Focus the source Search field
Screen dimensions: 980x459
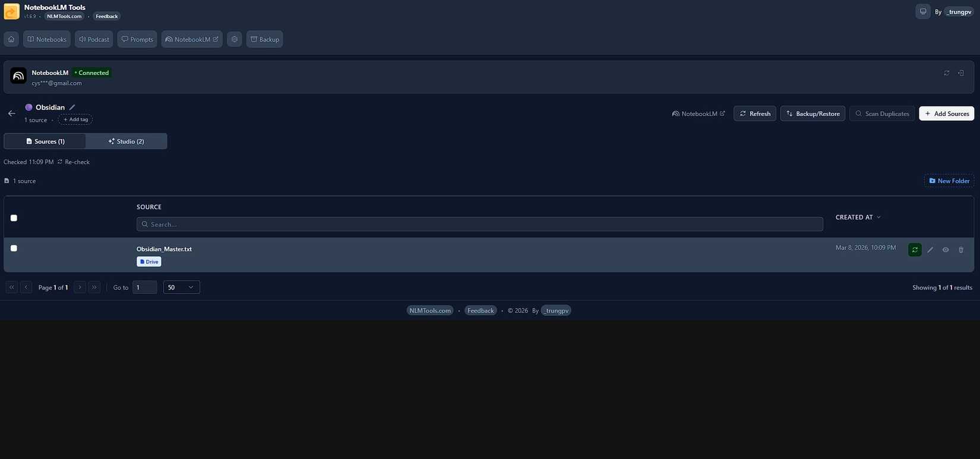pos(480,224)
